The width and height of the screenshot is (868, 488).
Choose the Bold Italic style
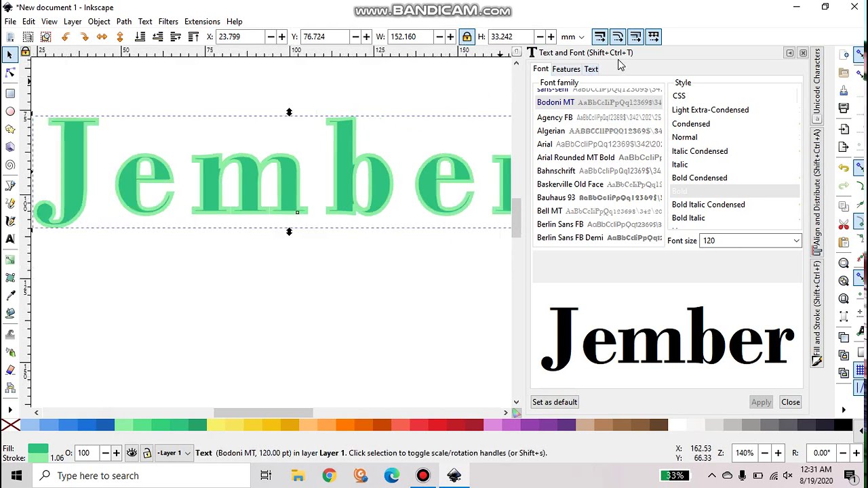click(688, 218)
